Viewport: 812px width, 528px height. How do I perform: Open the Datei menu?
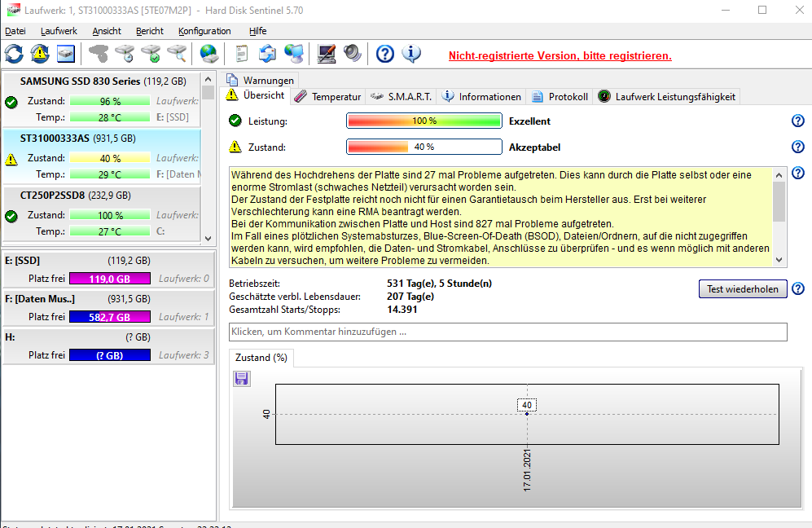(x=15, y=31)
